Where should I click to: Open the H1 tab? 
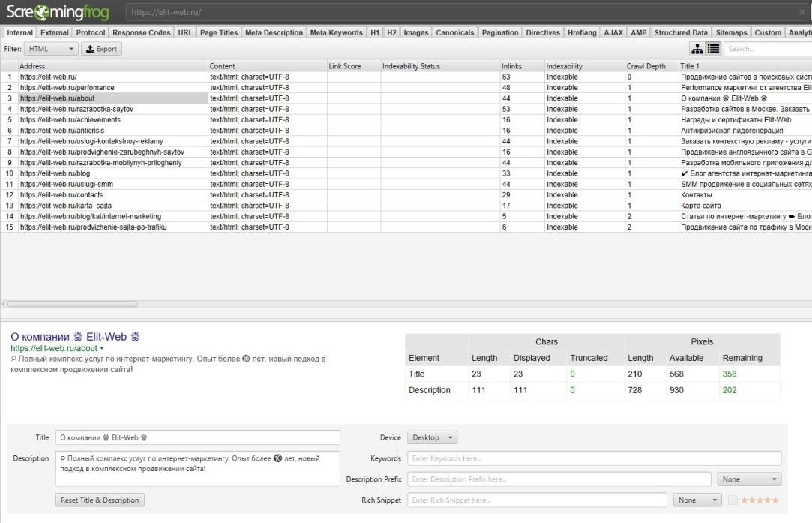tap(375, 32)
